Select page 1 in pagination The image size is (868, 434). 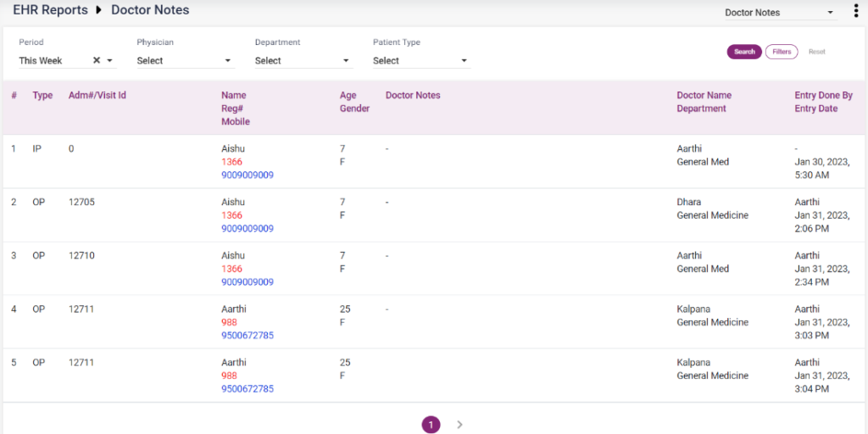(431, 425)
